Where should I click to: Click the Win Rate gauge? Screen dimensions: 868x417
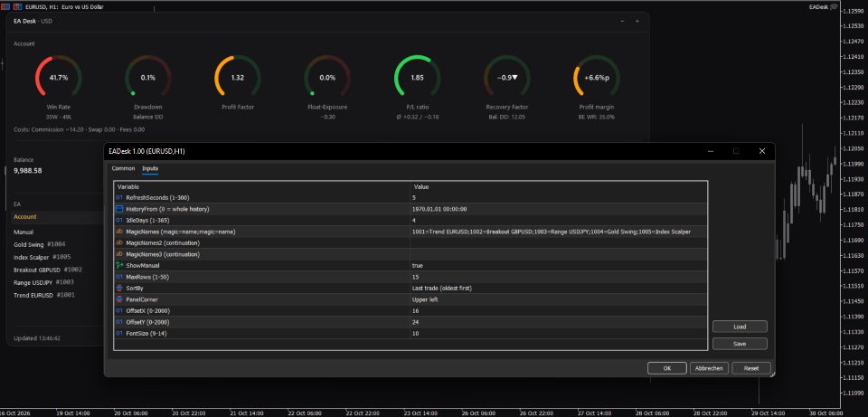pos(59,78)
